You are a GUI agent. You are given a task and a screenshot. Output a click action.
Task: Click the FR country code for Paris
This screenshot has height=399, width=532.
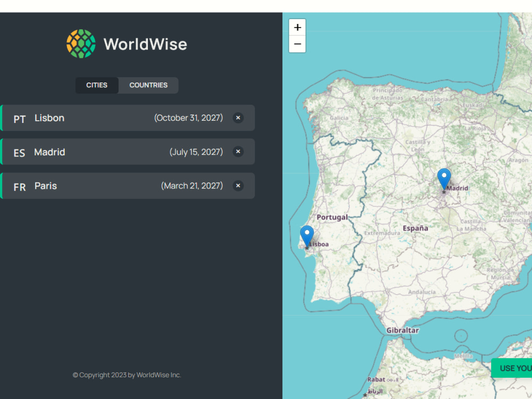coord(19,187)
